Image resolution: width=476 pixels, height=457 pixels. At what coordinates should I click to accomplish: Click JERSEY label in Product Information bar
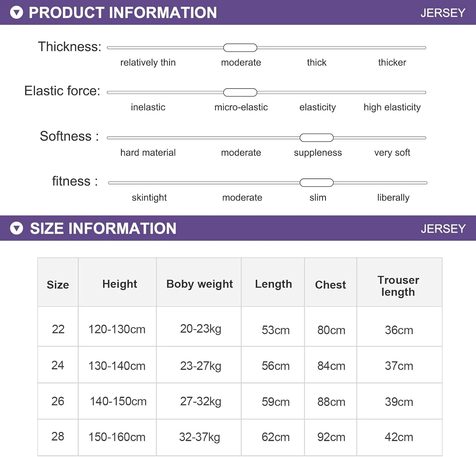443,13
